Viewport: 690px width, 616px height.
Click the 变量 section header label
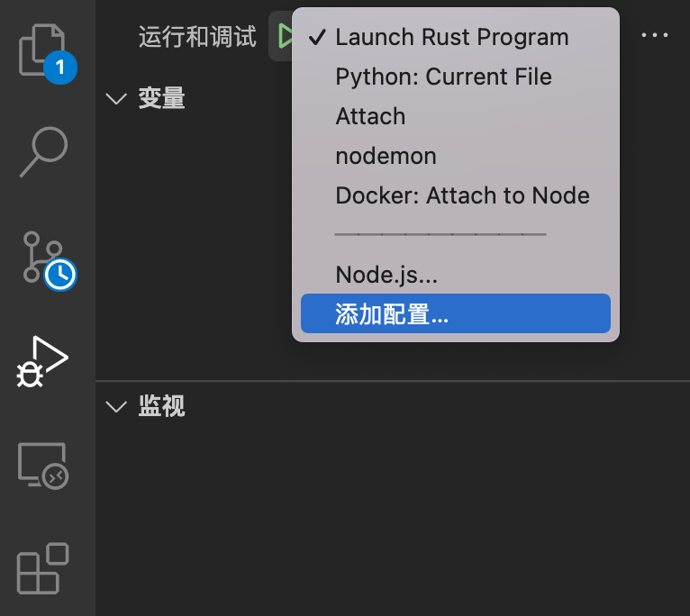(x=161, y=97)
